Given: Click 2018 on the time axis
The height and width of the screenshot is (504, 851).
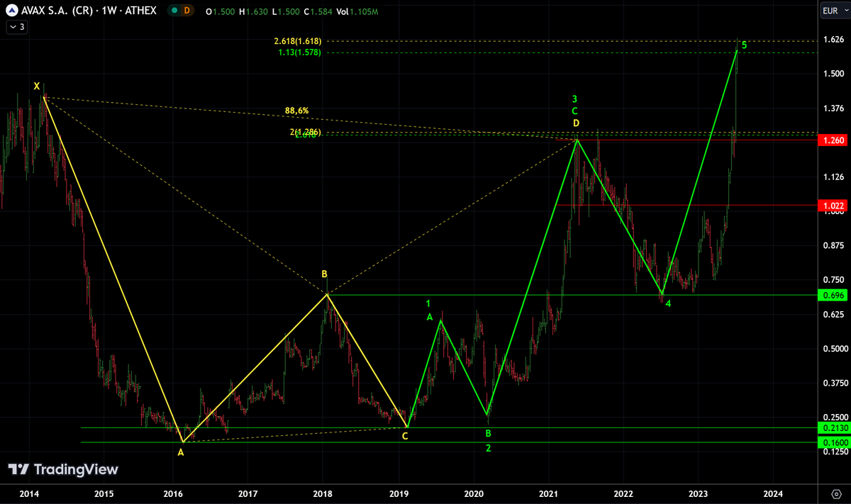Looking at the screenshot, I should (323, 493).
